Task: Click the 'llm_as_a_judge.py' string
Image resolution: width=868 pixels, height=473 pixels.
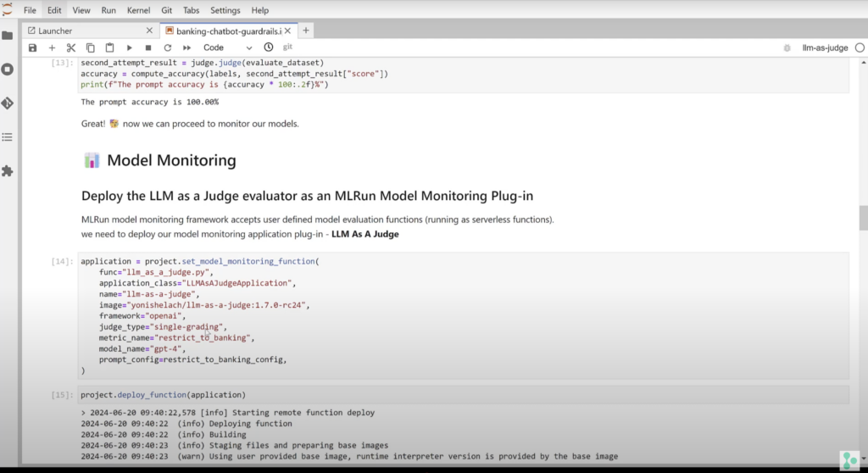Action: (x=165, y=272)
